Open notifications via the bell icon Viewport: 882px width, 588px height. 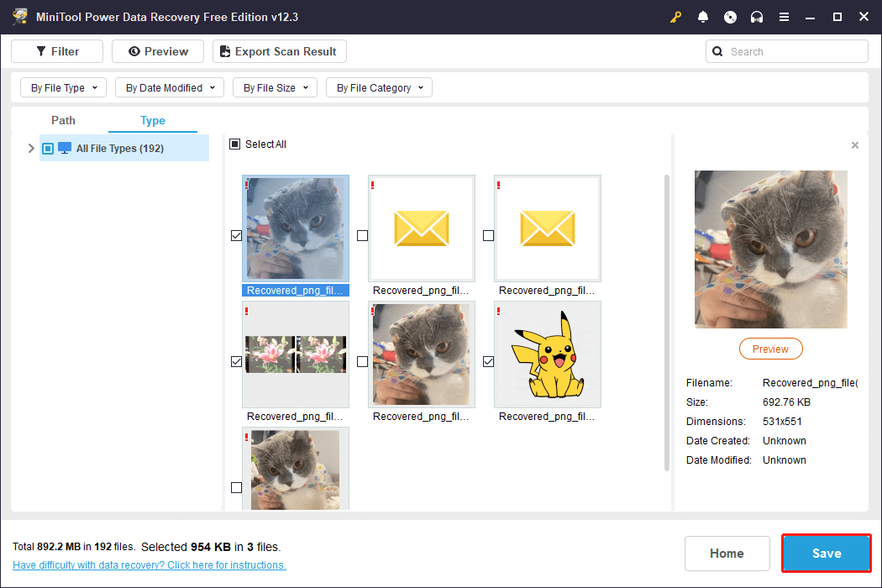tap(703, 17)
